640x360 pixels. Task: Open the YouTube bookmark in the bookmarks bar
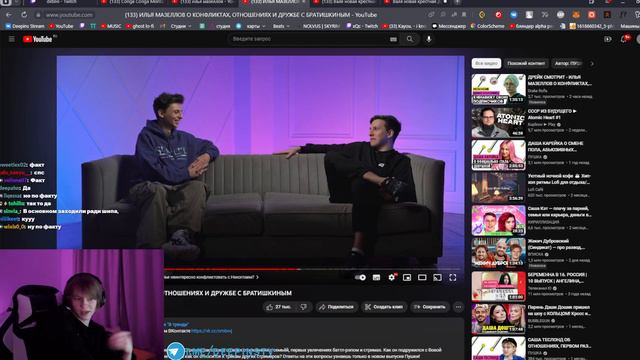click(61, 26)
